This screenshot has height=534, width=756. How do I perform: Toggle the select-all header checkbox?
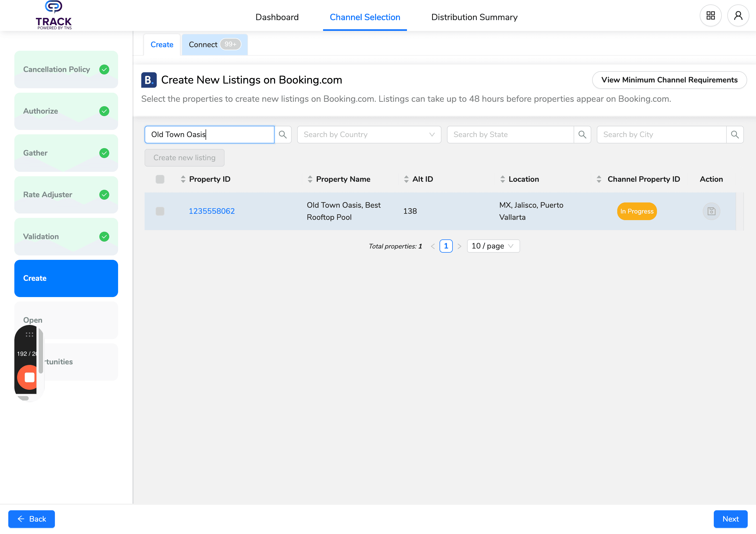(160, 179)
